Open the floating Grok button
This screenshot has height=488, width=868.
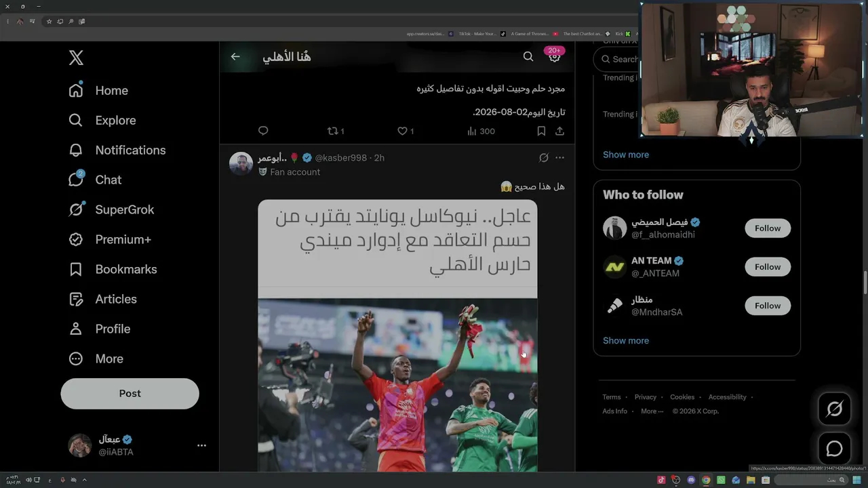coord(835,409)
